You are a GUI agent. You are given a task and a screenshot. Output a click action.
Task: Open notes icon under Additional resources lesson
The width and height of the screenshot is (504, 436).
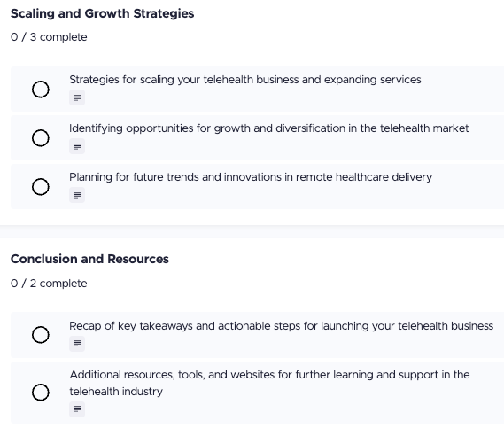(77, 409)
